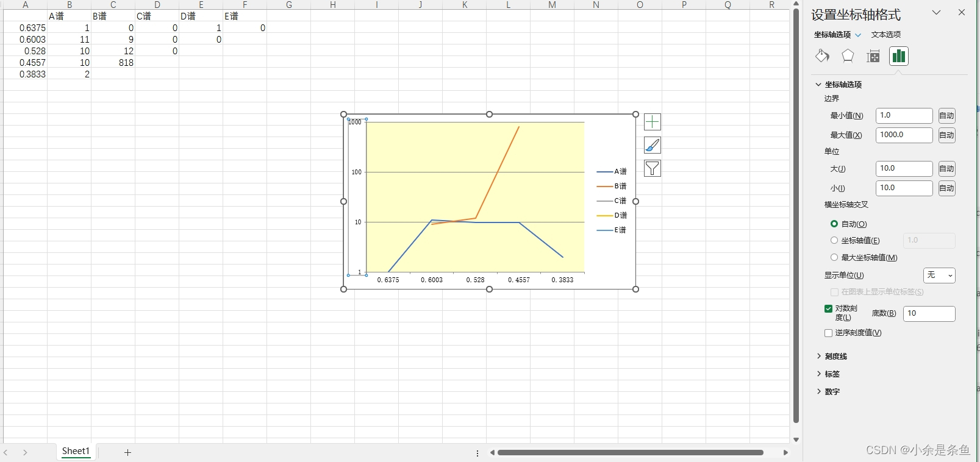Reset 最大值 with its 自动 button

pyautogui.click(x=946, y=135)
